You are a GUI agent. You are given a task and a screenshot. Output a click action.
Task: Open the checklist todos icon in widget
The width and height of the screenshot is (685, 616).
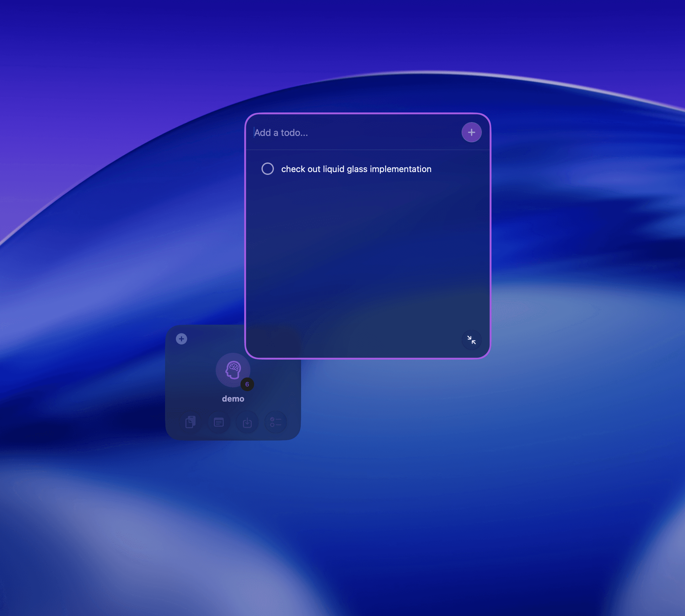pos(275,422)
